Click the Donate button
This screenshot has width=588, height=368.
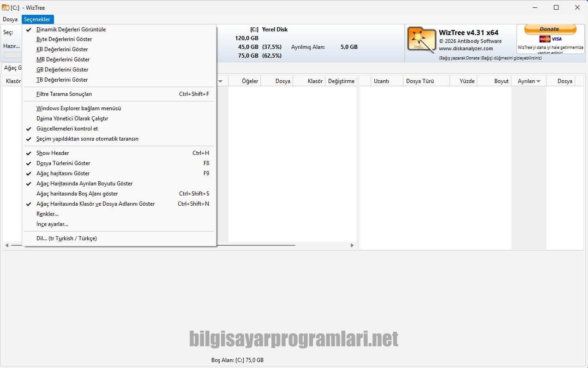549,30
